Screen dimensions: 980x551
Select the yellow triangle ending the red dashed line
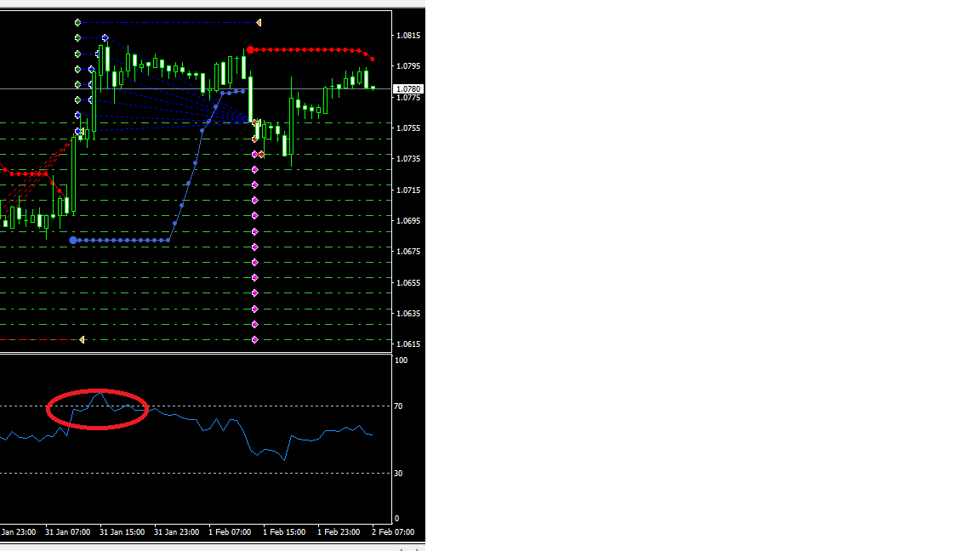[82, 340]
